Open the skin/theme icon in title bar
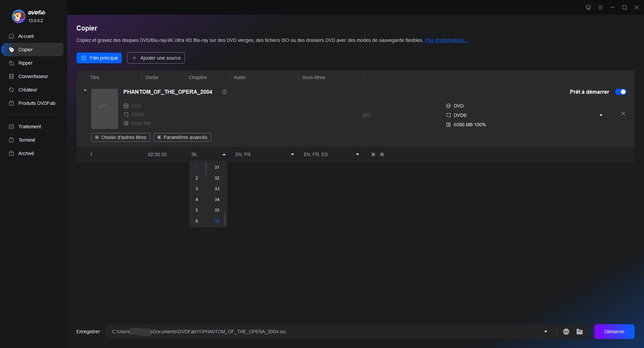This screenshot has height=348, width=644. pyautogui.click(x=588, y=7)
